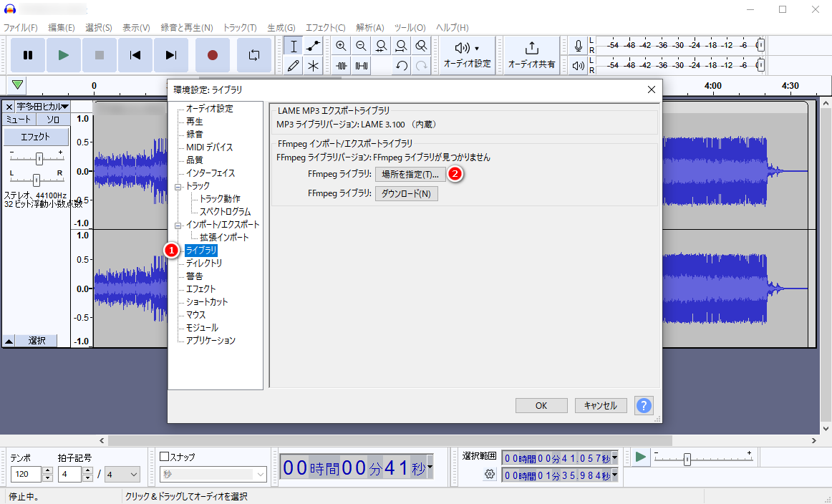Select the Envelope tool
Image resolution: width=832 pixels, height=504 pixels.
pos(313,46)
